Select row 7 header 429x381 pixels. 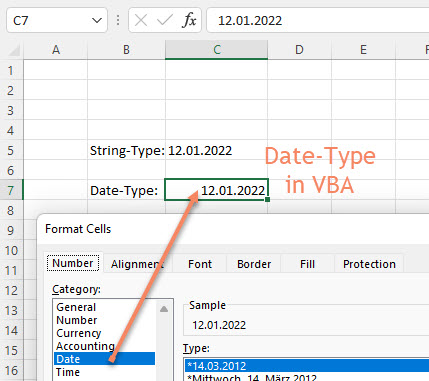tap(11, 190)
